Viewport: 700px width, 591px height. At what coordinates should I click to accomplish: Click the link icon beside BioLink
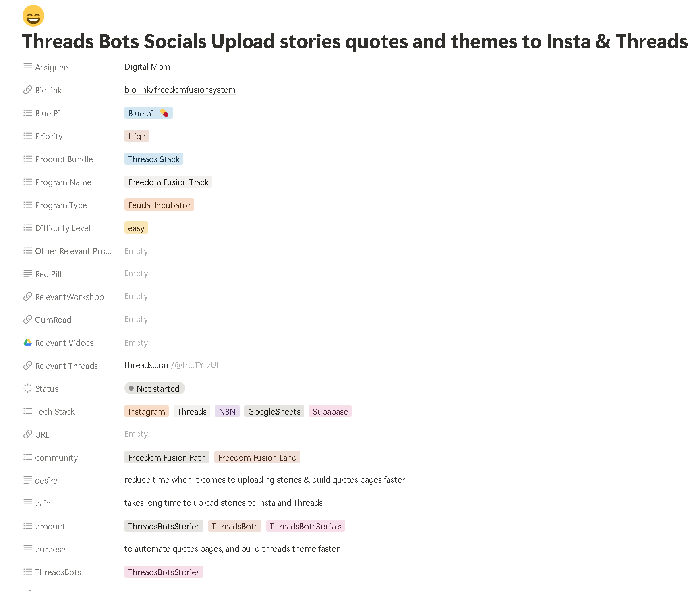(x=27, y=90)
